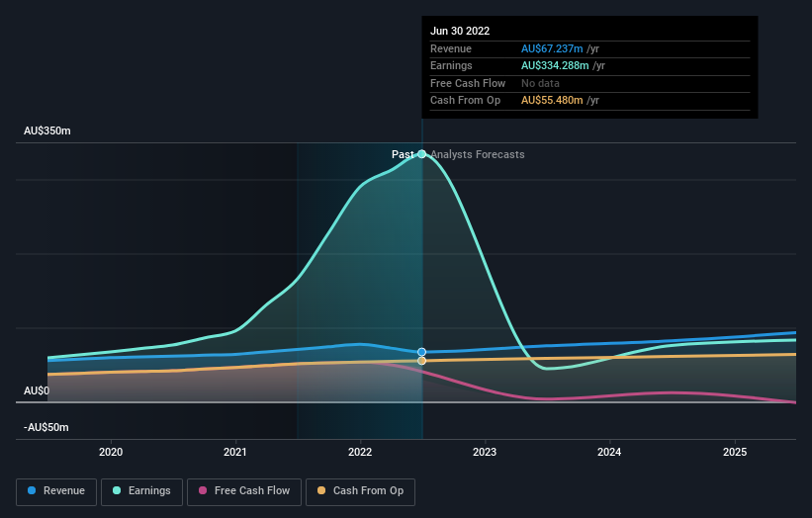Select the 2024 x-axis label

tap(609, 452)
